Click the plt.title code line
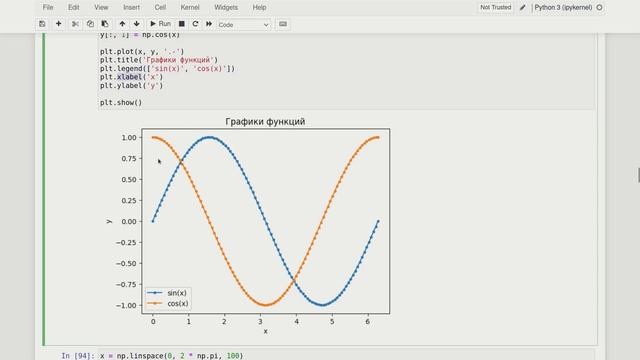Viewport: 640px width, 360px height. tap(159, 60)
